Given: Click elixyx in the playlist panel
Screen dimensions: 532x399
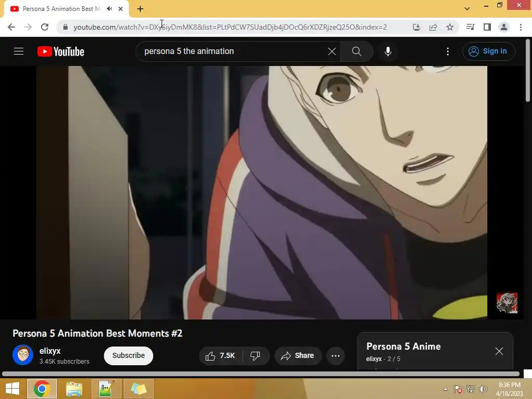Looking at the screenshot, I should point(374,358).
